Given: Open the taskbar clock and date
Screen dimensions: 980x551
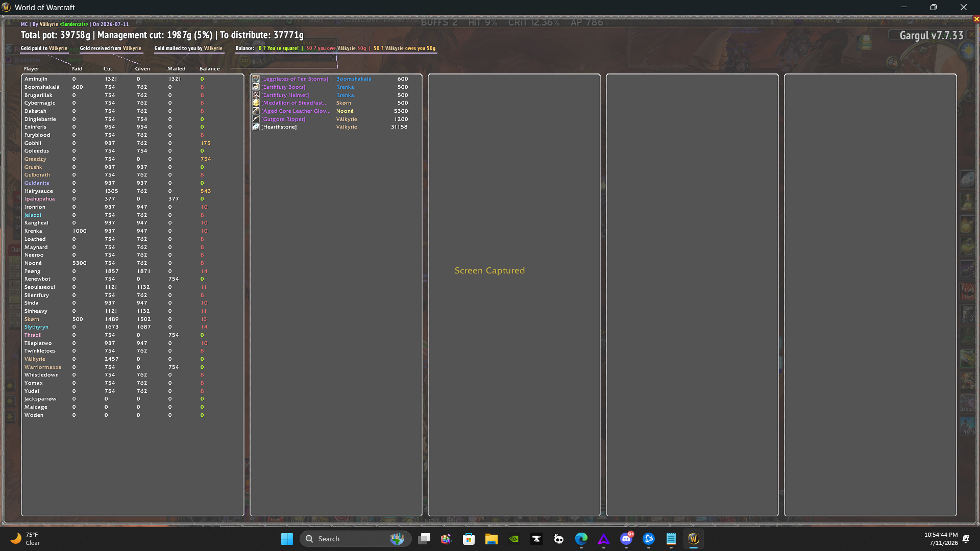Looking at the screenshot, I should [941, 539].
